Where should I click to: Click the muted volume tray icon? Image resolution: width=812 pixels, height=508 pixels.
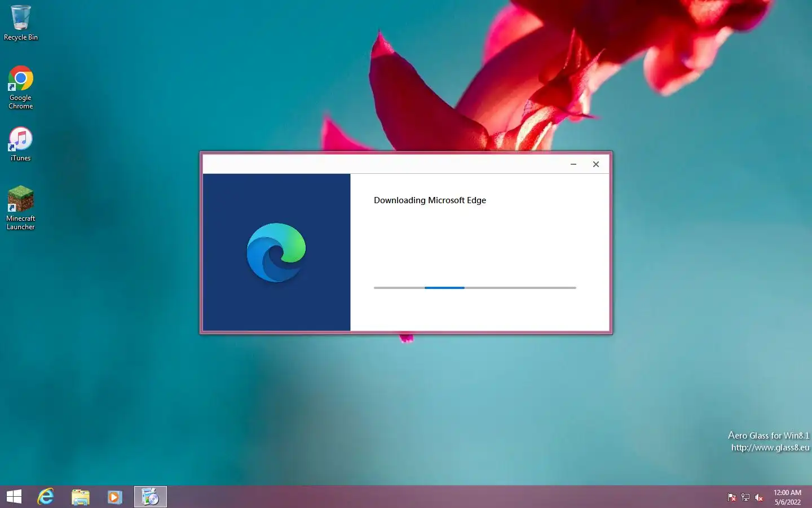coord(759,497)
